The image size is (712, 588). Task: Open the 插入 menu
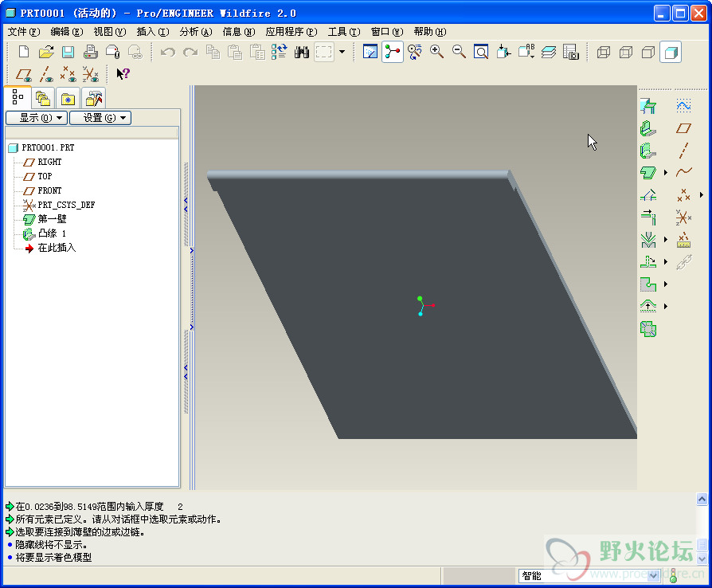(x=153, y=32)
